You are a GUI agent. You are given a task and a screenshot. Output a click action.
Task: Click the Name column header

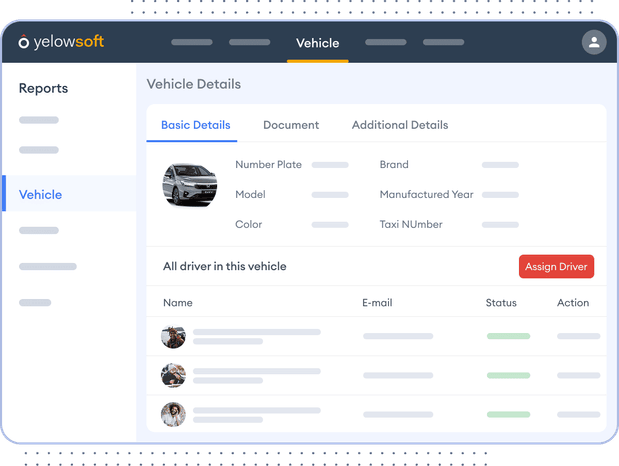tap(178, 302)
